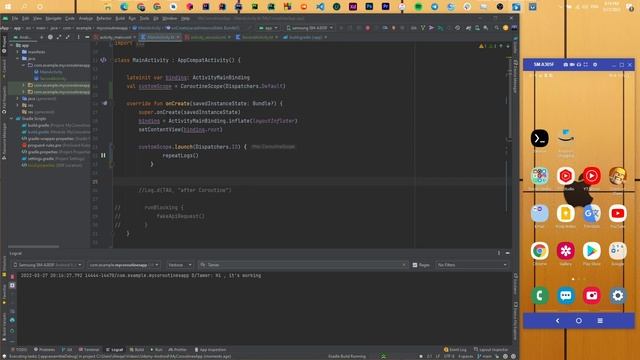Click the Windows Start button
This screenshot has height=360, width=640.
point(7,7)
